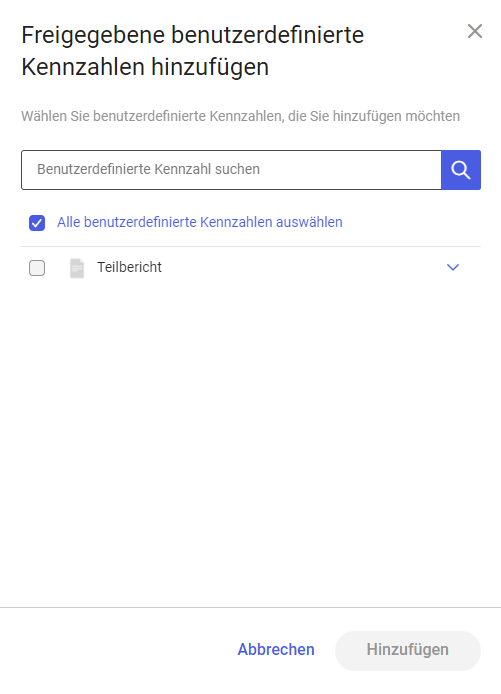Click the document icon beside Teilbericht
Image resolution: width=501 pixels, height=694 pixels.
(x=77, y=268)
